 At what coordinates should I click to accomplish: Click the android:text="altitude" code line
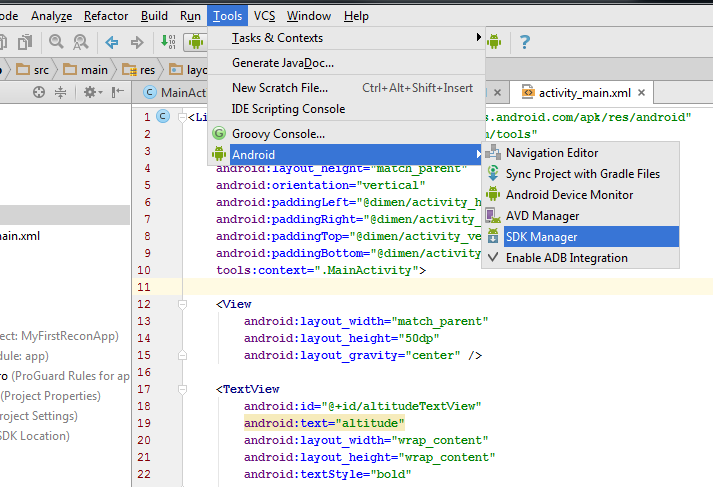point(324,423)
